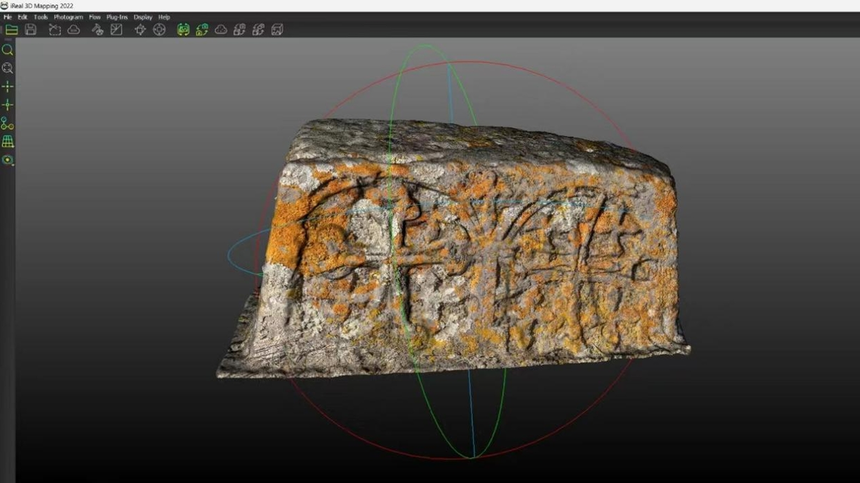This screenshot has width=860, height=483.
Task: Click the second cloud icon after green icons
Action: [x=220, y=30]
